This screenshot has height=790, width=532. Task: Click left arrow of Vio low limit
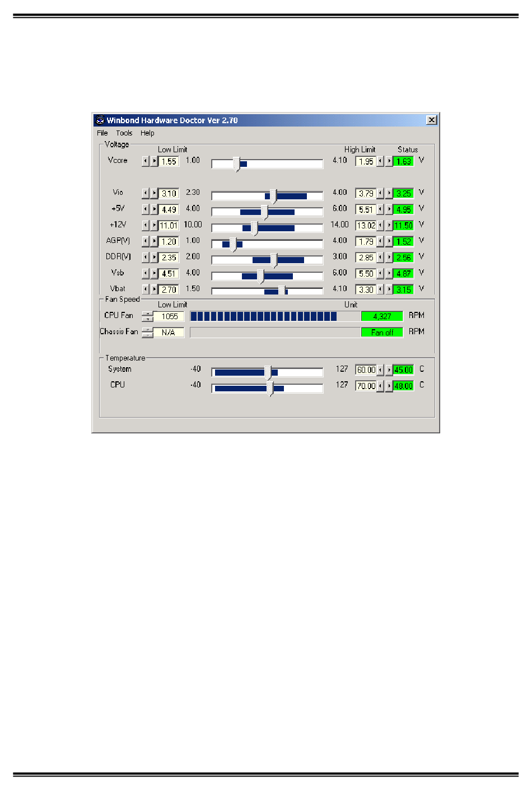click(x=146, y=193)
